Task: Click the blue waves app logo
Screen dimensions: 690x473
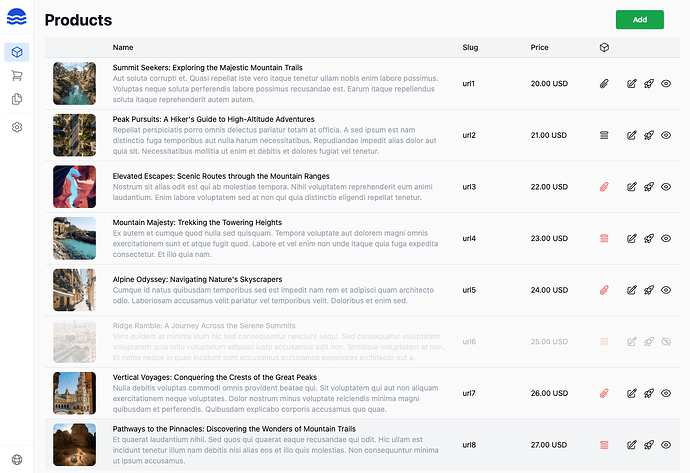Action: [x=17, y=17]
